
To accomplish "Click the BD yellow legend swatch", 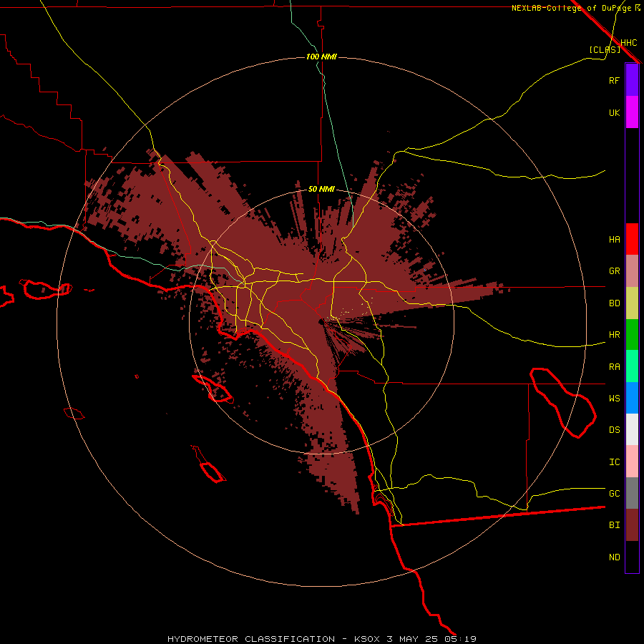I will coord(632,303).
